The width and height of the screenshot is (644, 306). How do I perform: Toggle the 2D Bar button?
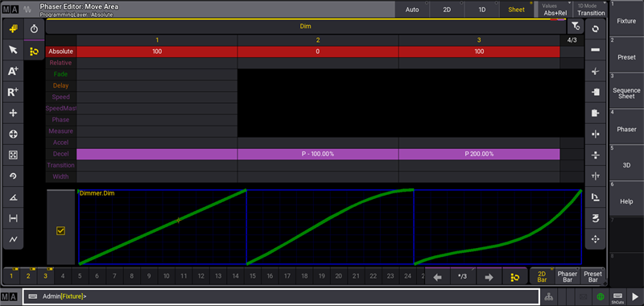pos(542,276)
